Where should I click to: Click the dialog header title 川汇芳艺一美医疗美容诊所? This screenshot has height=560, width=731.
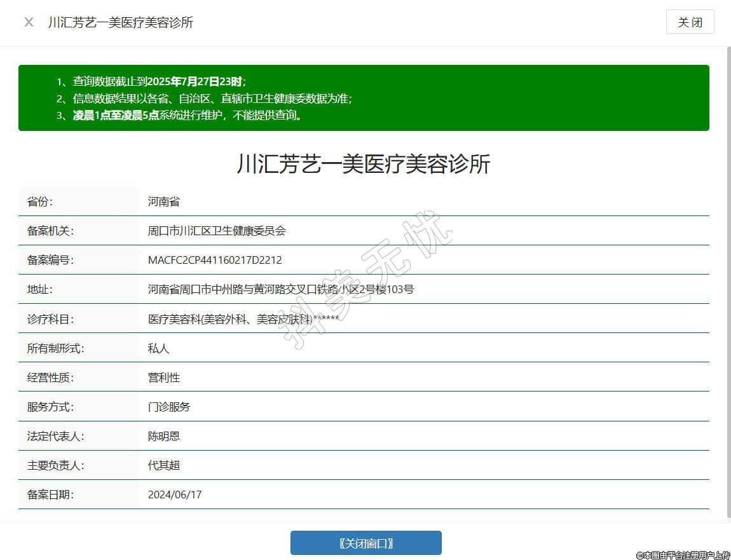120,22
